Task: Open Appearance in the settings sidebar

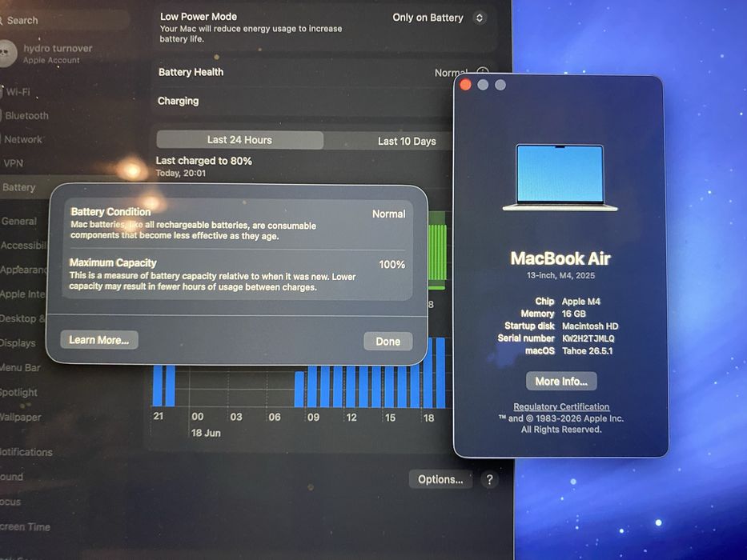Action: tap(24, 270)
